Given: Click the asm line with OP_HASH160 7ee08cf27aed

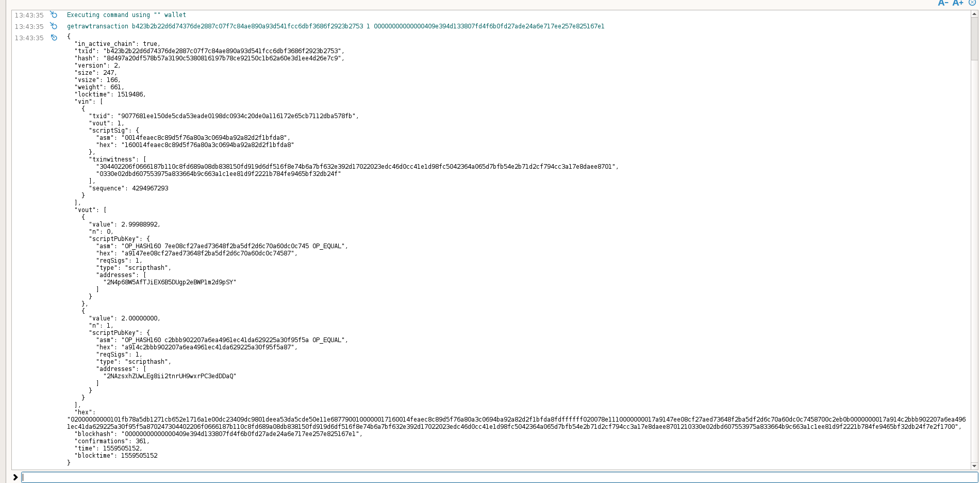Looking at the screenshot, I should tap(222, 246).
